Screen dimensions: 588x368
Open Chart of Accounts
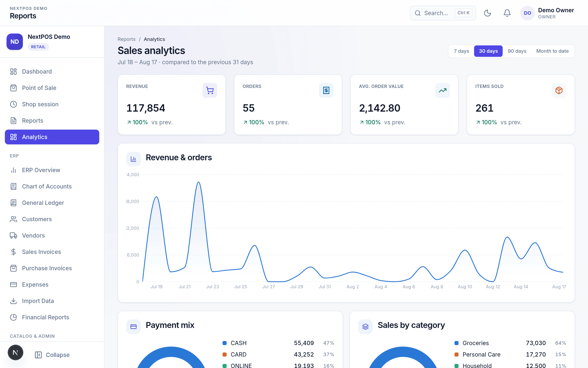[x=52, y=186]
